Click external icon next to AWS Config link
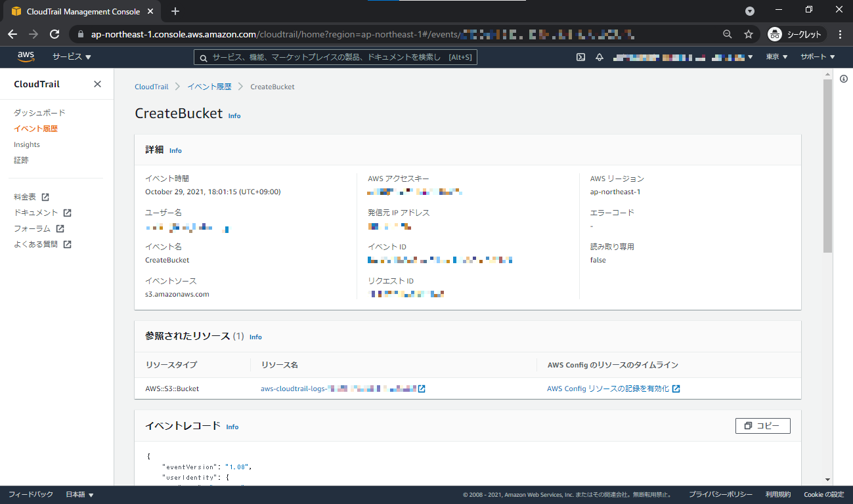 pos(676,388)
